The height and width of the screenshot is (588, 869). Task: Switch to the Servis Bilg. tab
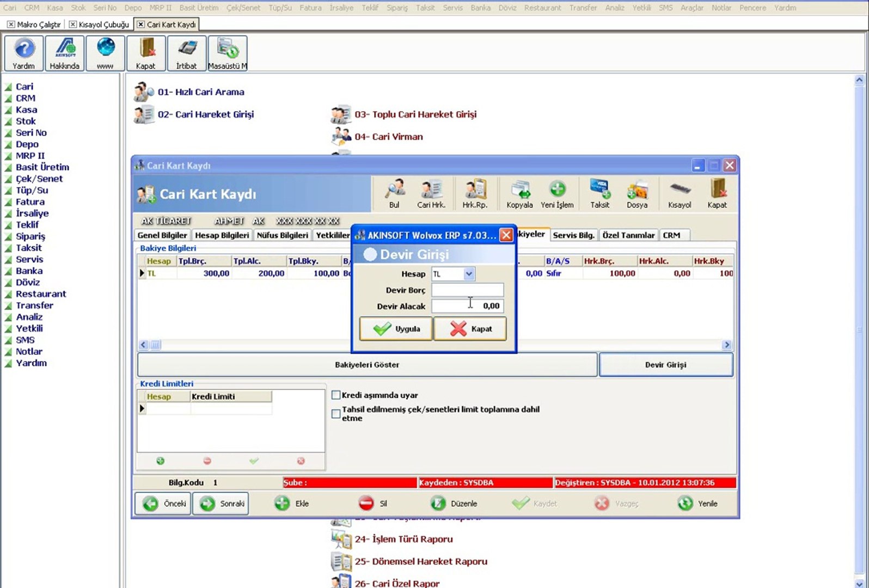pyautogui.click(x=573, y=235)
